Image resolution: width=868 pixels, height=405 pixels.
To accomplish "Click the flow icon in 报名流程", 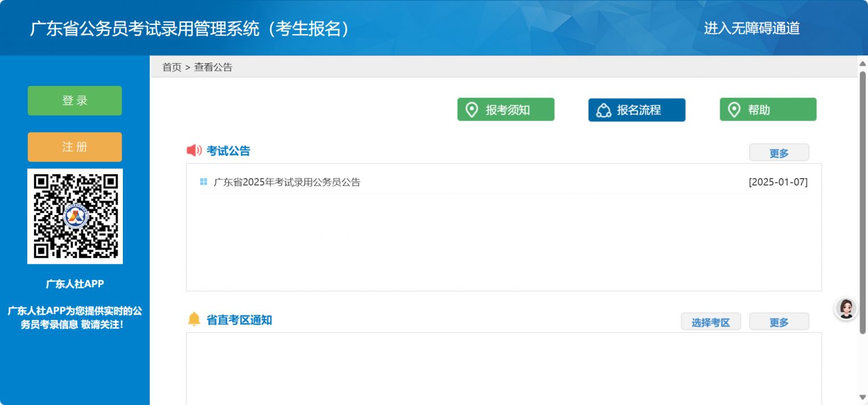I will point(604,110).
